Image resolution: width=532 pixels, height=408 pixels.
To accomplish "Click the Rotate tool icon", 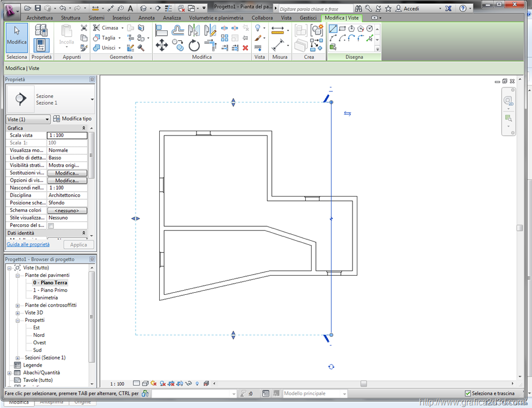I will point(194,46).
